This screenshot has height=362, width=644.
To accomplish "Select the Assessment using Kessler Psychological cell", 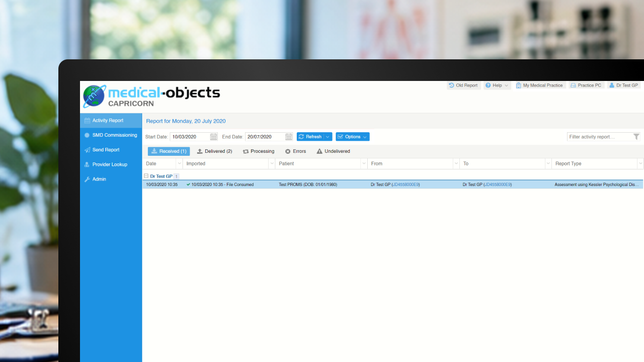I will (x=597, y=185).
